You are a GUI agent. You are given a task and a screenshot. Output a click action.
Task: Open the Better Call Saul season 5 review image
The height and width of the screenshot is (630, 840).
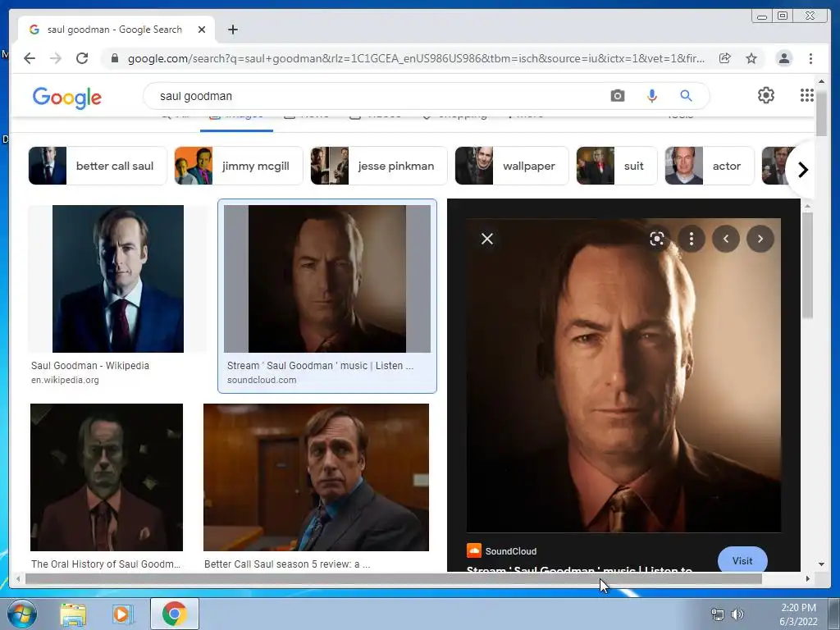click(316, 477)
